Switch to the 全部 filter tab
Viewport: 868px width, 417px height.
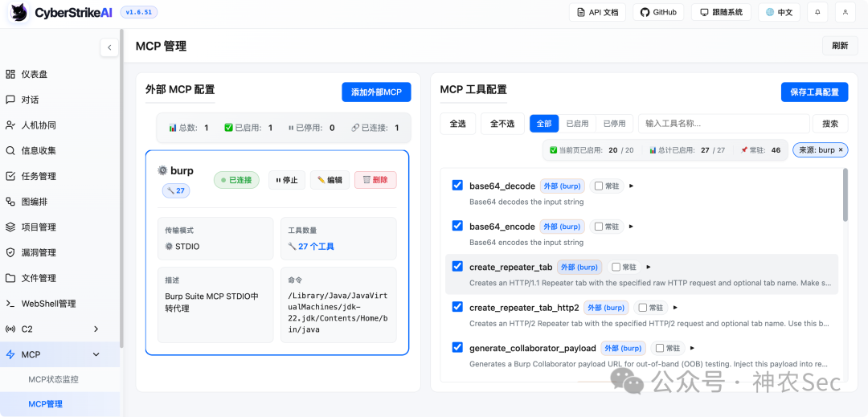pos(544,124)
